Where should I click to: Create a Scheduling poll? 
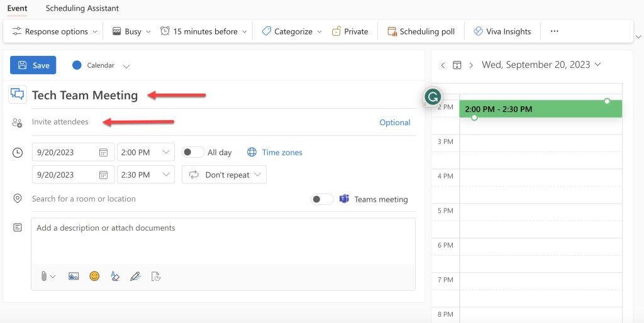pyautogui.click(x=420, y=31)
